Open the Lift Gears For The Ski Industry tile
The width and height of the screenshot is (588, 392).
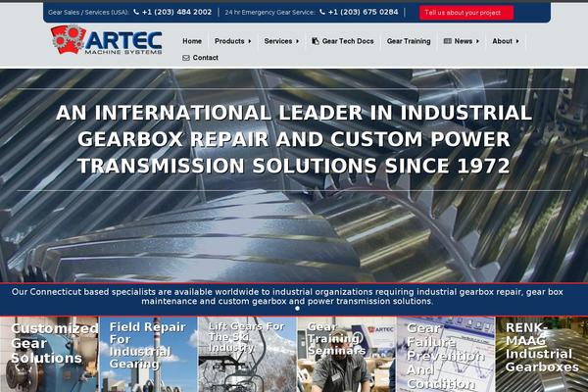pyautogui.click(x=247, y=354)
